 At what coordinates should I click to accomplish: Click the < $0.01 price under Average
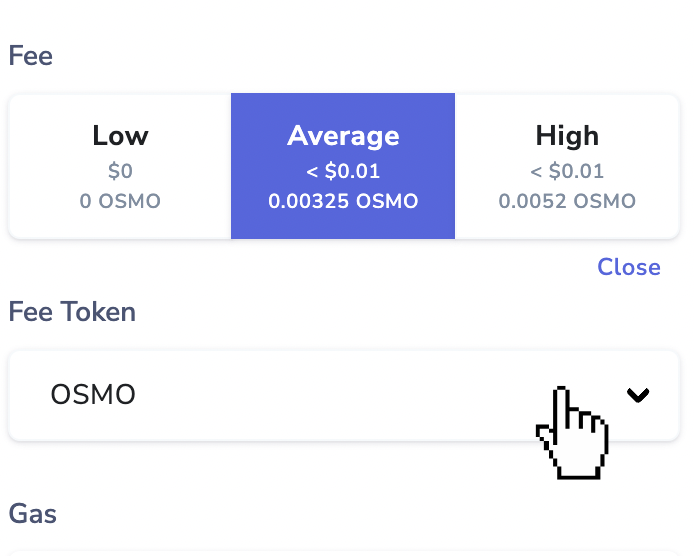click(343, 171)
